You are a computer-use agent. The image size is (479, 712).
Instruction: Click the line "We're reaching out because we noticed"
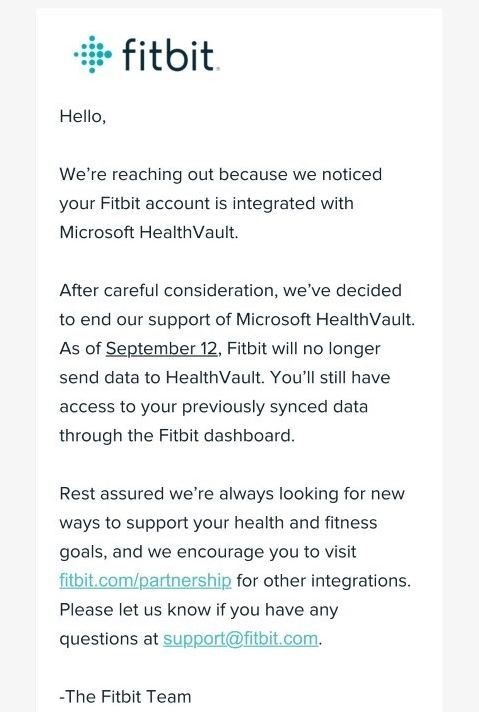pyautogui.click(x=221, y=174)
